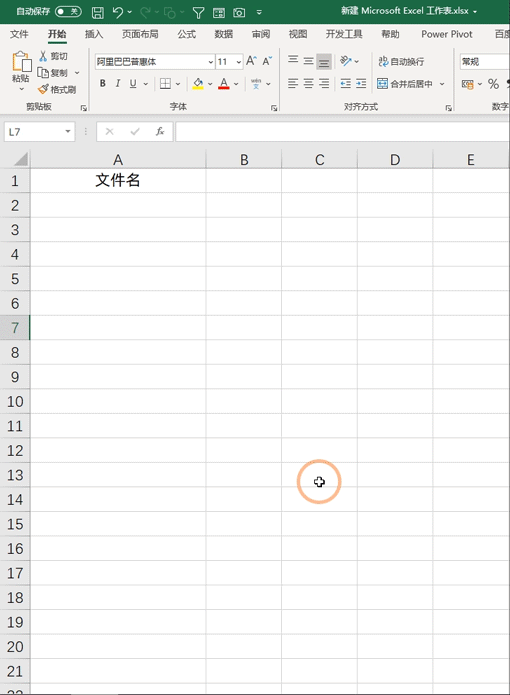510x695 pixels.
Task: Toggle Italic formatting
Action: [x=118, y=83]
